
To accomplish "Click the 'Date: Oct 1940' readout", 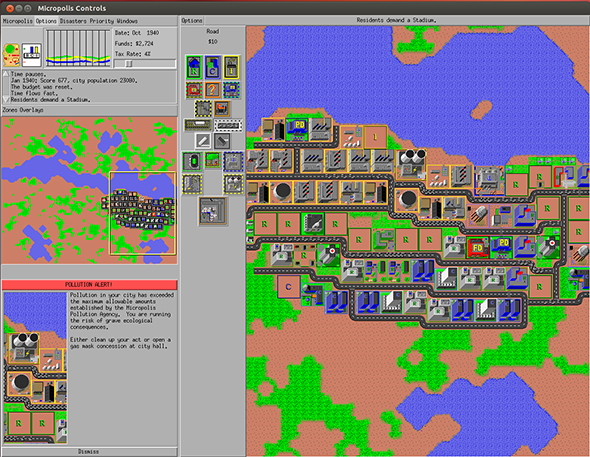I will (137, 33).
